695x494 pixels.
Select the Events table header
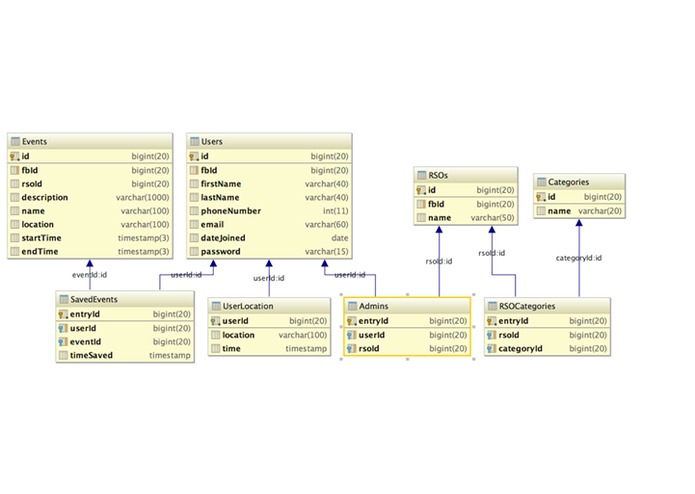point(90,141)
